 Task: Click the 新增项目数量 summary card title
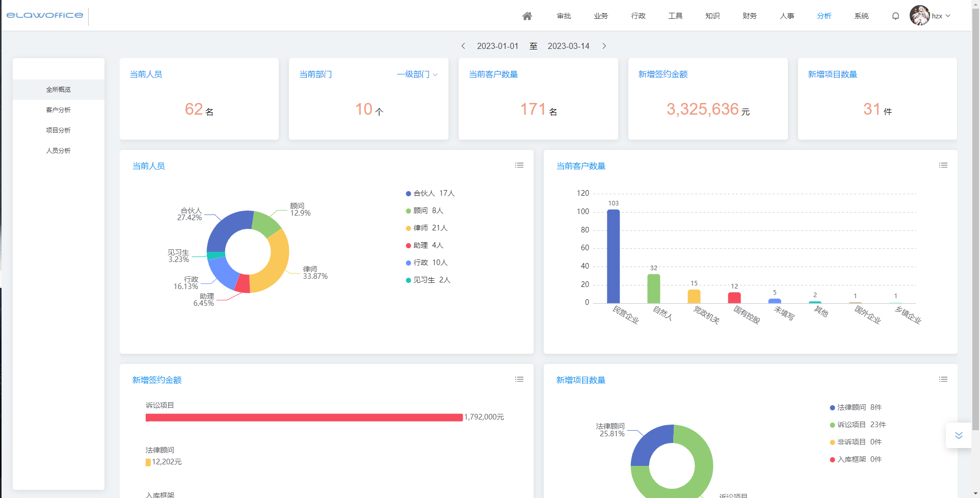click(833, 74)
